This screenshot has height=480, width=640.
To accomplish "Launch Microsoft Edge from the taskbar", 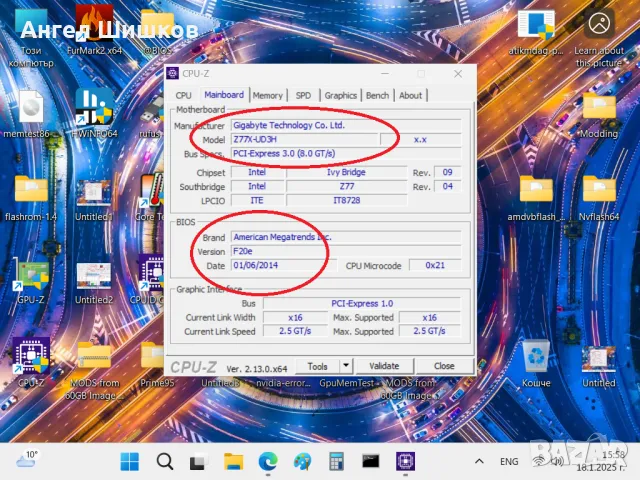I will click(x=268, y=462).
